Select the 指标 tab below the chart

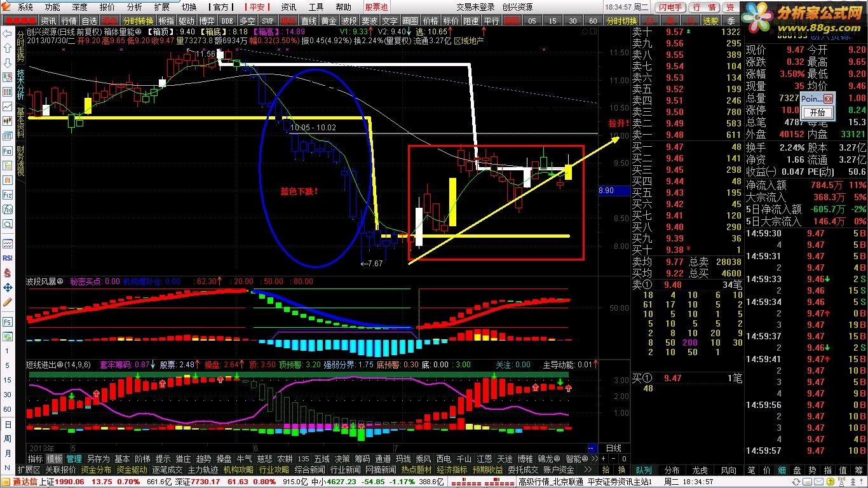point(35,459)
